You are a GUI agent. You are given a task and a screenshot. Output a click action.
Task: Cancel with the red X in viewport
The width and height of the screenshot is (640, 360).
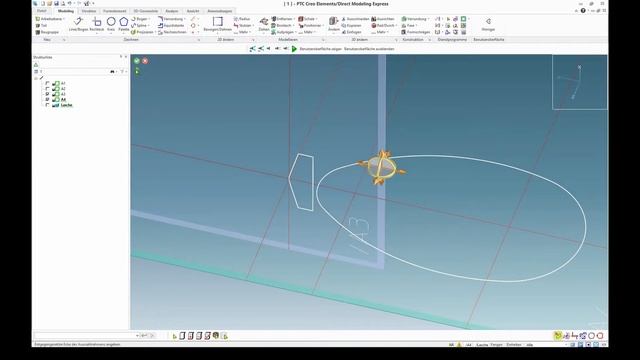pos(145,61)
